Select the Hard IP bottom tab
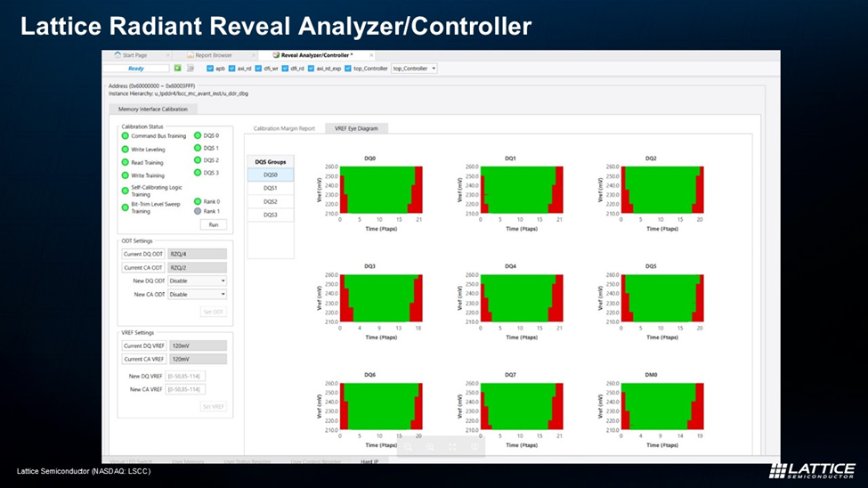The image size is (868, 488). click(369, 461)
